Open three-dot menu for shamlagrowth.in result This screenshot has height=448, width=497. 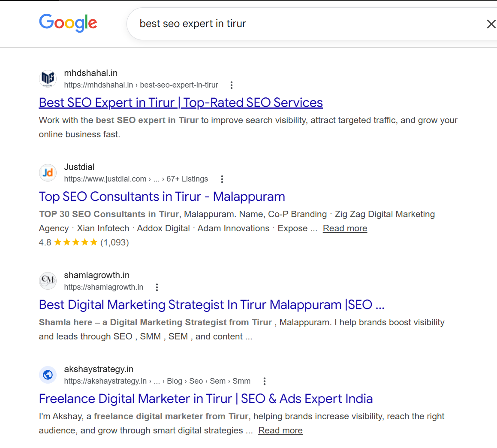tap(157, 287)
